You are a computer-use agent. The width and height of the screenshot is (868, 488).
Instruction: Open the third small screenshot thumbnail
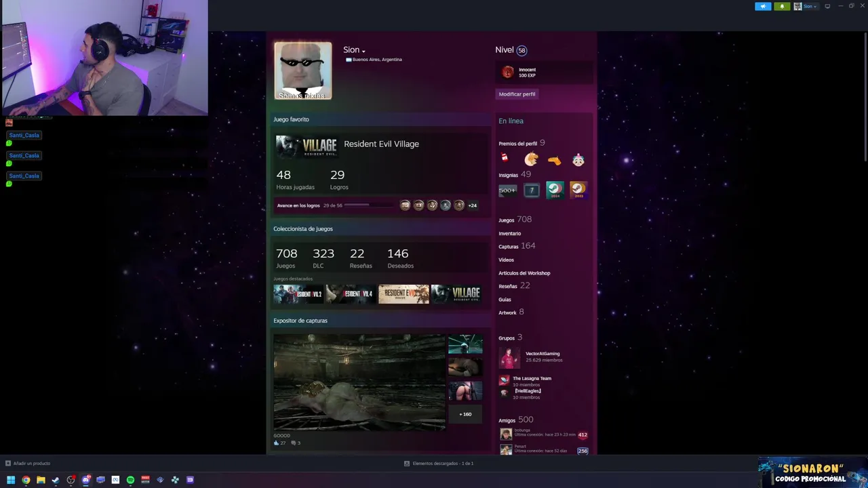[465, 390]
